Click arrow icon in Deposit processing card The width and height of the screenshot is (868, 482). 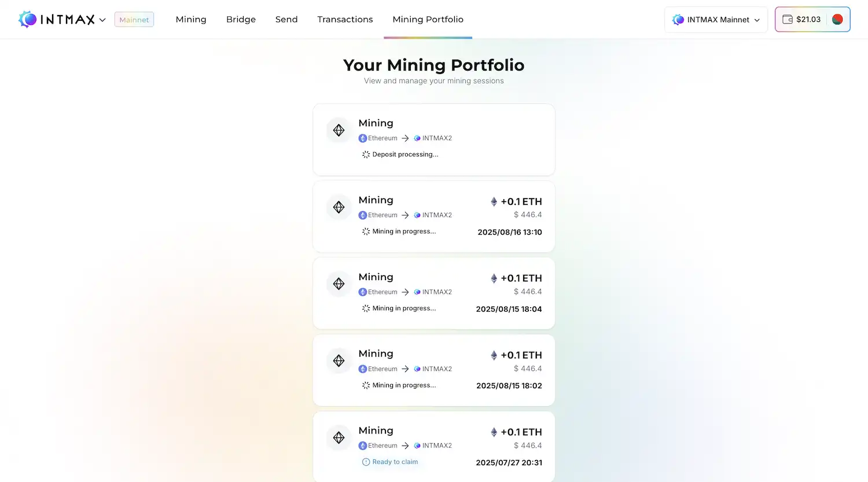coord(405,138)
